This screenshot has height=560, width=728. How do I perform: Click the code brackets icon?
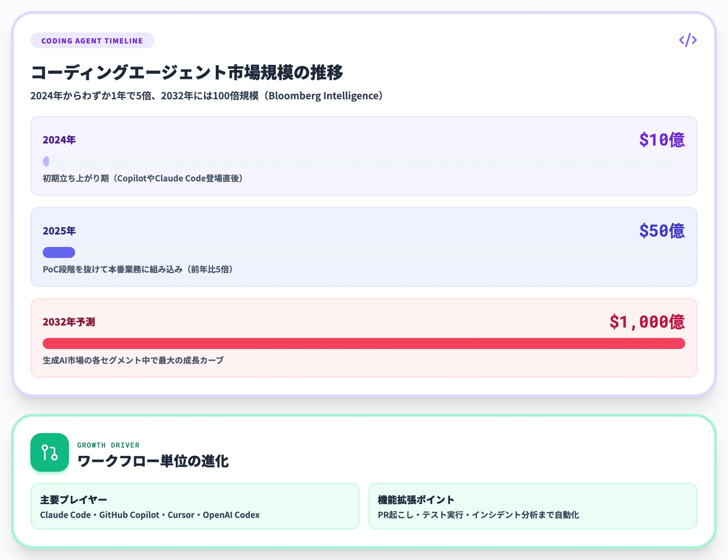click(x=688, y=40)
